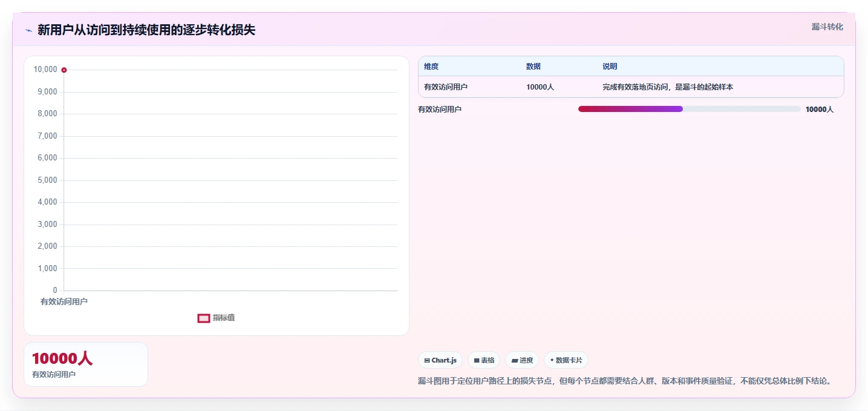Viewport: 868px width, 411px height.
Task: Click the 10000人 cell in the table
Action: (x=540, y=87)
